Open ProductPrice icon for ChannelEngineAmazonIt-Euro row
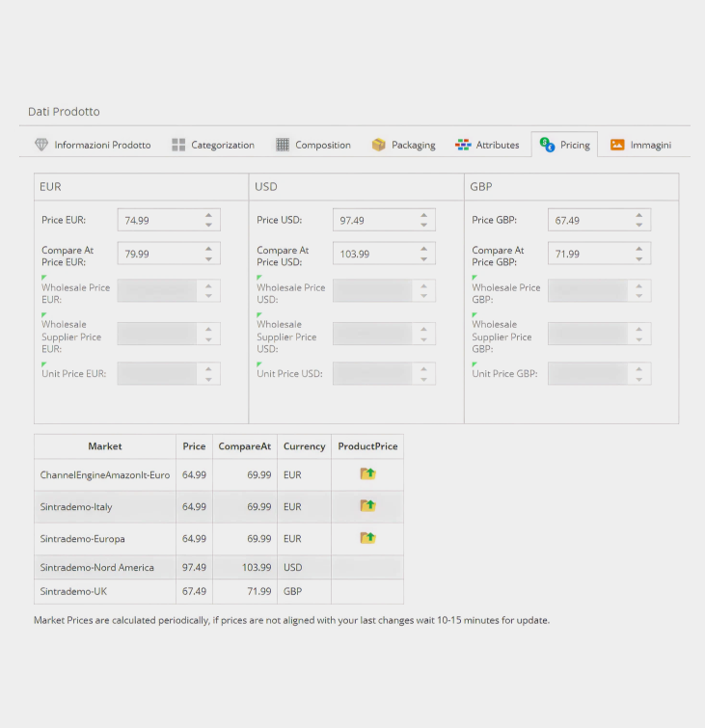 [x=367, y=473]
